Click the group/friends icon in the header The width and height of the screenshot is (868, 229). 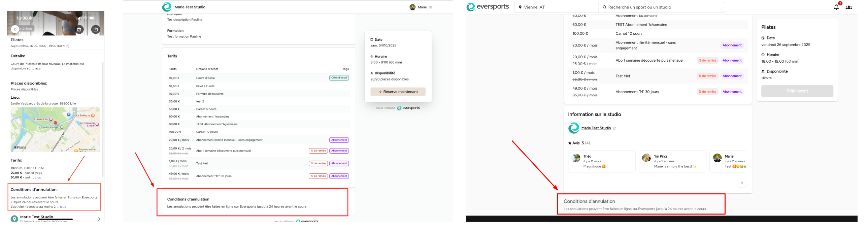(849, 7)
